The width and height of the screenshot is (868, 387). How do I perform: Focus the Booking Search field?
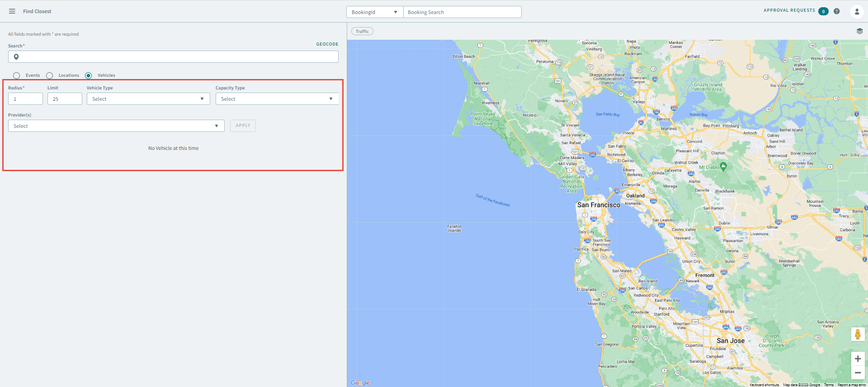coord(462,12)
